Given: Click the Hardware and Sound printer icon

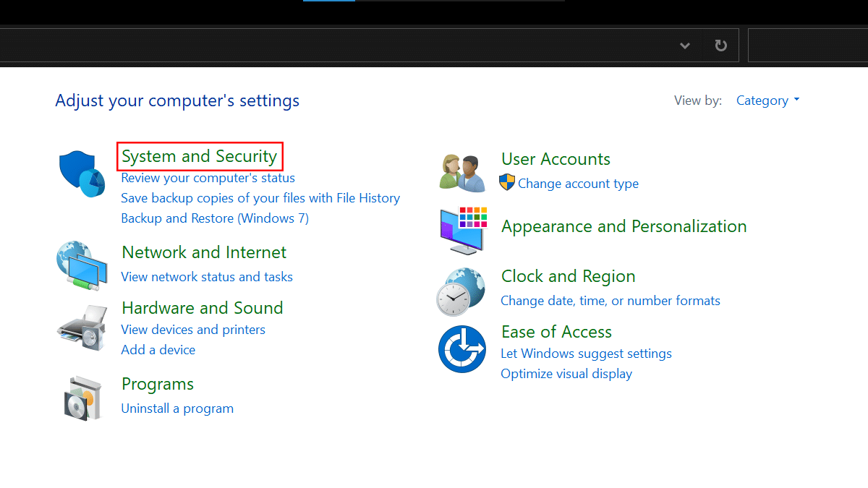Looking at the screenshot, I should click(82, 329).
